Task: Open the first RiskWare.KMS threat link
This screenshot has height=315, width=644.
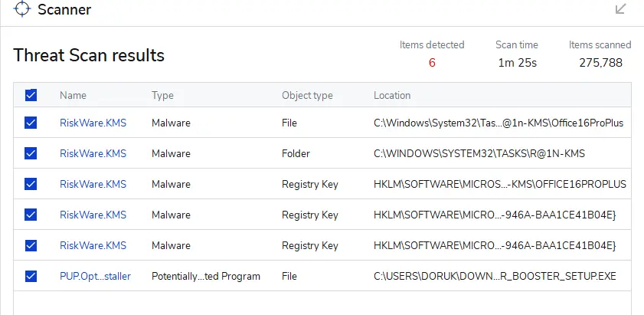Action: point(93,123)
